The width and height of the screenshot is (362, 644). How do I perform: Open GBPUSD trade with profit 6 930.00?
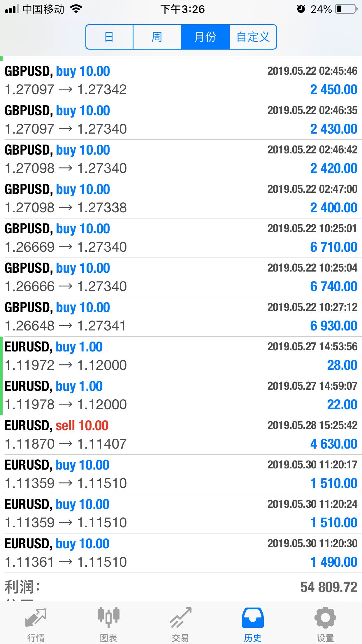coord(181,317)
